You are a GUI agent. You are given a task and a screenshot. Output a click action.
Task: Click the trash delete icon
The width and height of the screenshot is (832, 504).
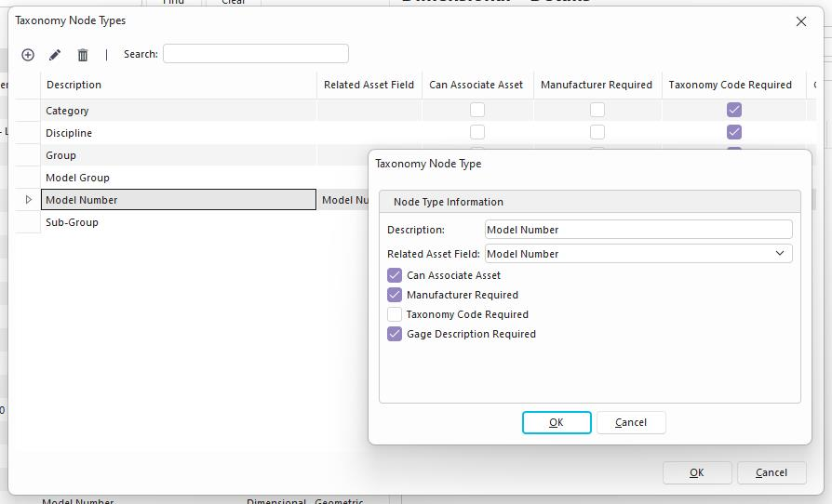point(83,55)
